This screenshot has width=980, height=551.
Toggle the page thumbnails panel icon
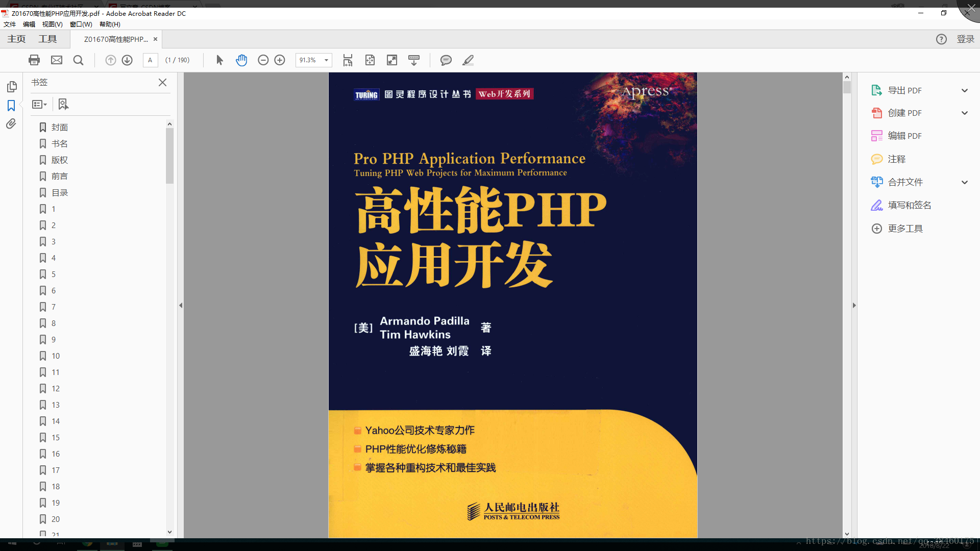click(x=11, y=87)
